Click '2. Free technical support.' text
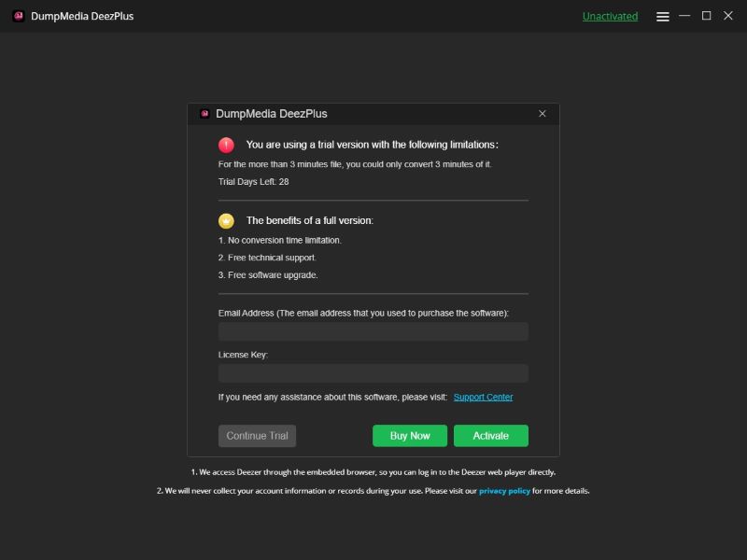This screenshot has width=747, height=560. 267,258
